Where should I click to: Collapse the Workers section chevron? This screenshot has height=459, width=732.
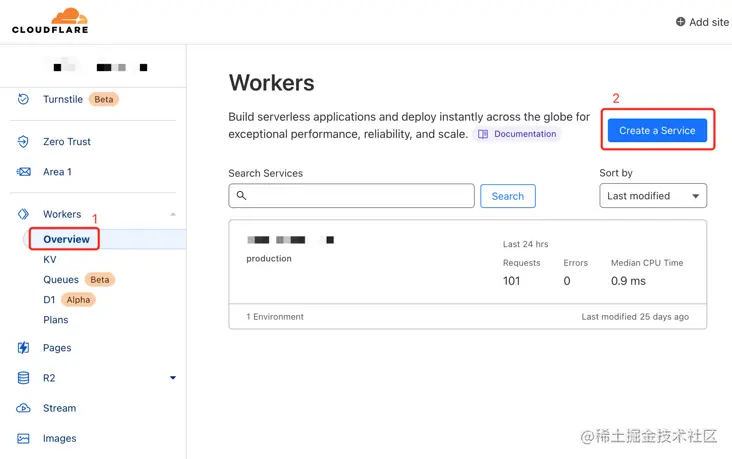point(173,214)
